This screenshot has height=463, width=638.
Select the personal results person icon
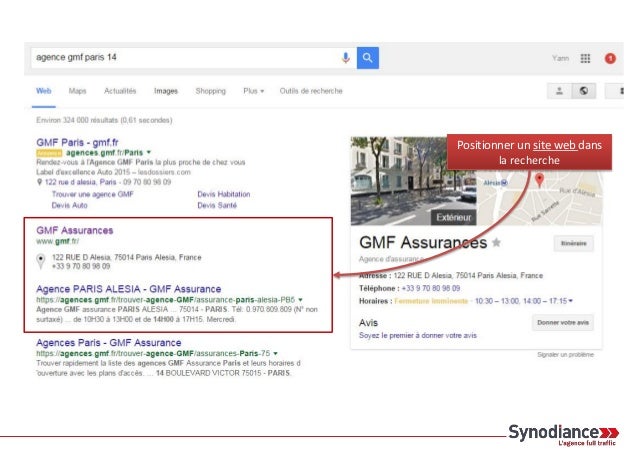coord(559,91)
